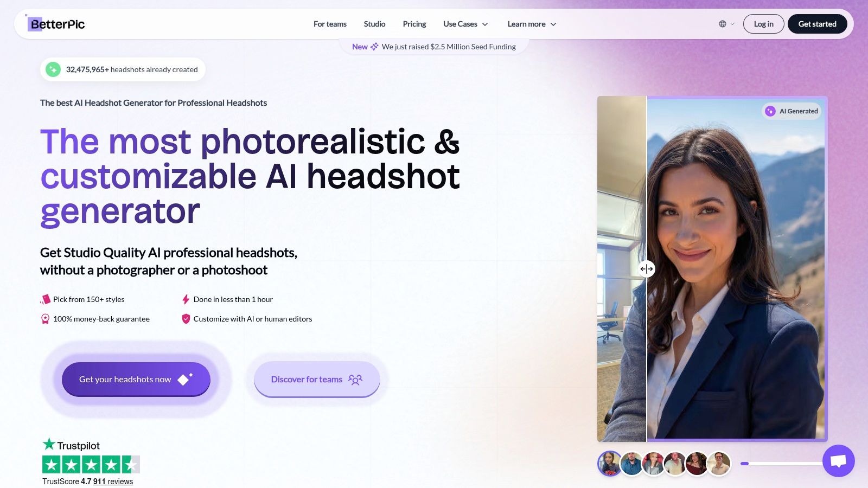Expand the Use Cases dropdown
The image size is (868, 488).
465,24
